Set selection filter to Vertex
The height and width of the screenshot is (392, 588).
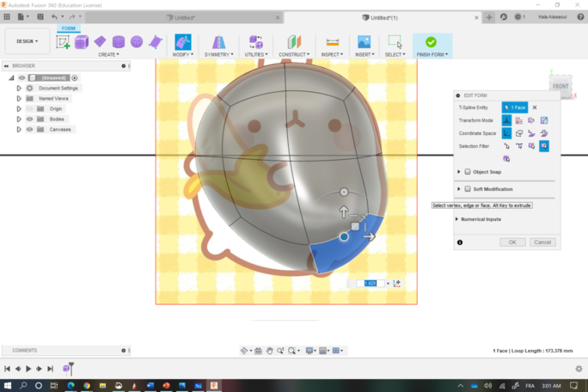point(506,146)
